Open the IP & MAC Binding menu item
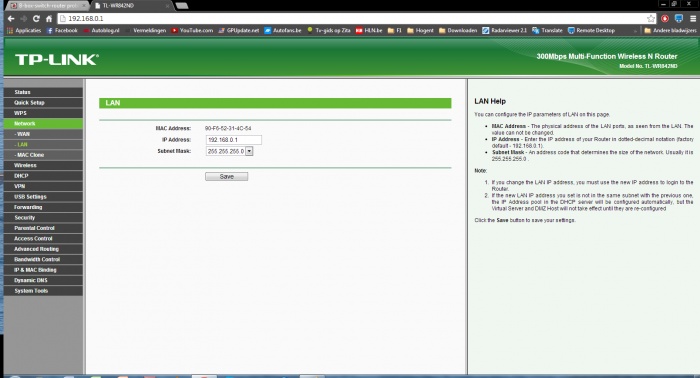Viewport: 700px width, 378px height. click(43, 270)
